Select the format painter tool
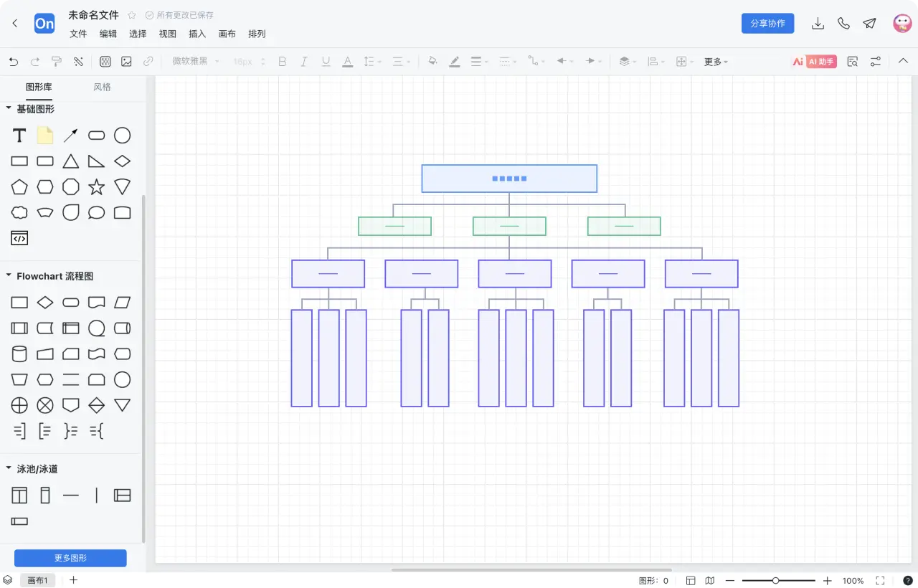The width and height of the screenshot is (918, 588). [57, 62]
